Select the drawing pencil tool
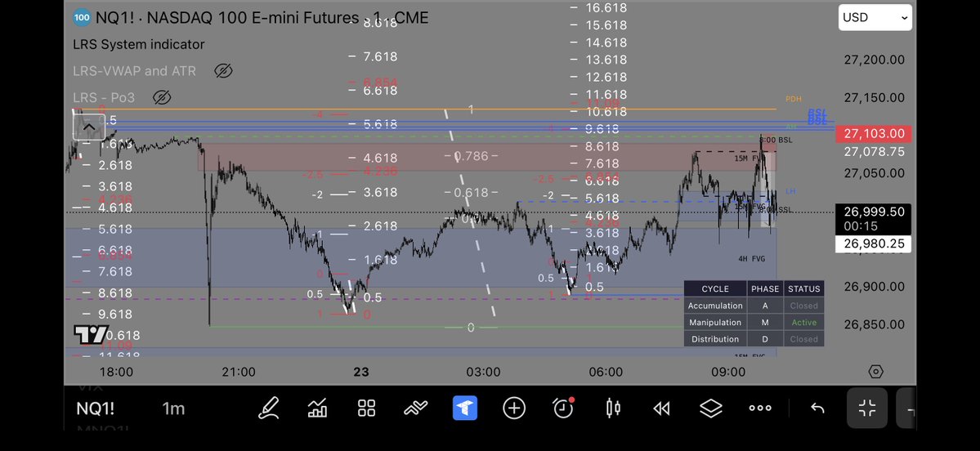Viewport: 980px width, 451px height. [269, 409]
